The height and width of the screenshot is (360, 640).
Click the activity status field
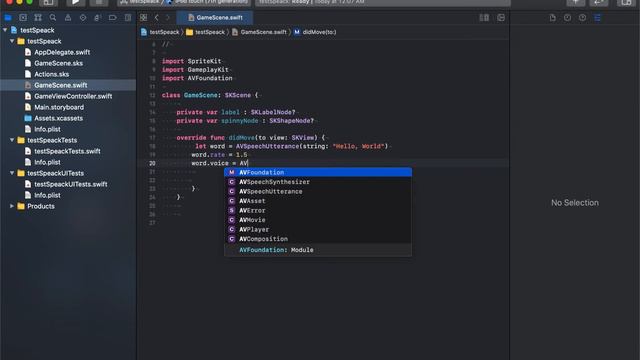[x=383, y=2]
